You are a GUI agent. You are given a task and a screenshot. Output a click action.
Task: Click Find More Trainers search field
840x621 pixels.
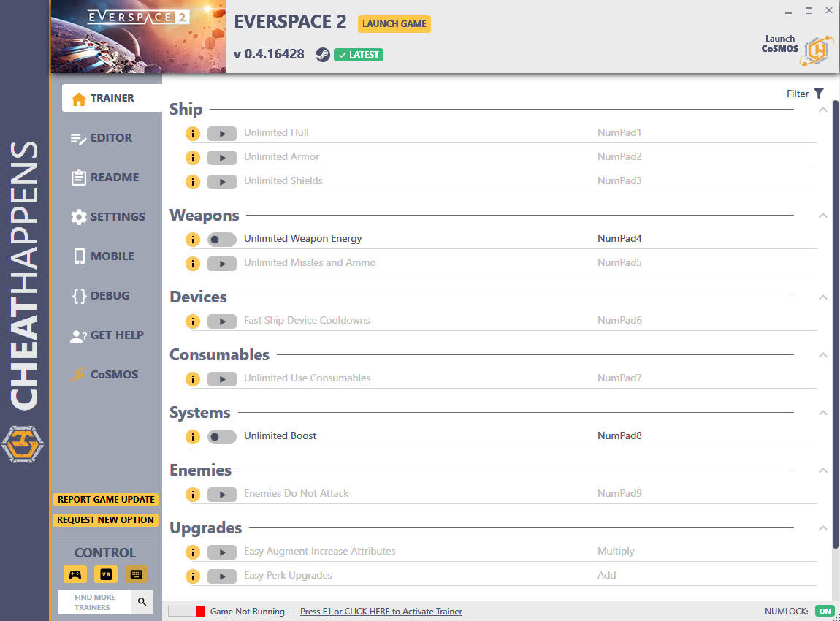pos(95,602)
